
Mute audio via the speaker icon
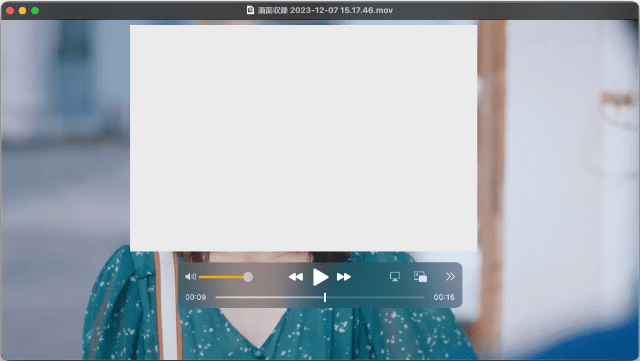coord(191,277)
